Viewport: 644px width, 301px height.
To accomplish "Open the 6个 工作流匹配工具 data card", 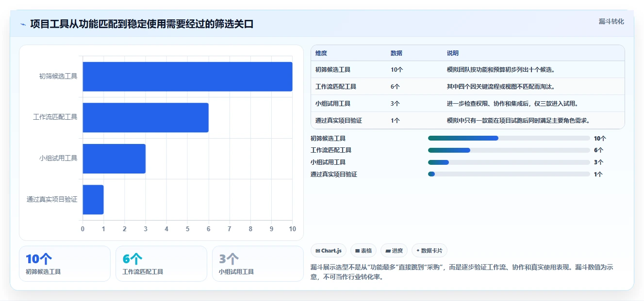I will click(161, 264).
